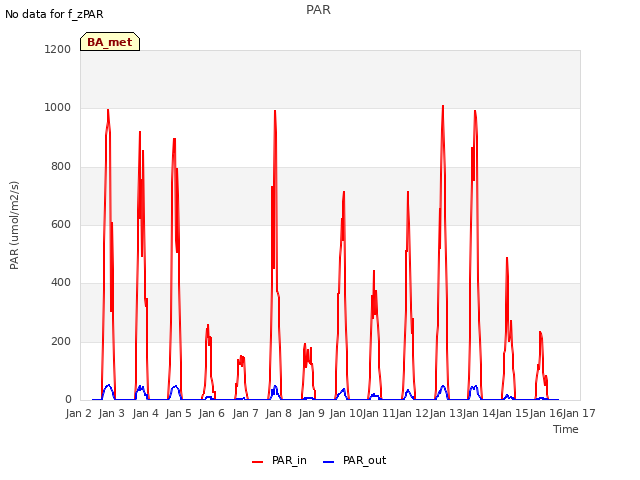Click the blue PAR_out legend swatch
Viewport: 640px width, 480px height.
pos(329,462)
